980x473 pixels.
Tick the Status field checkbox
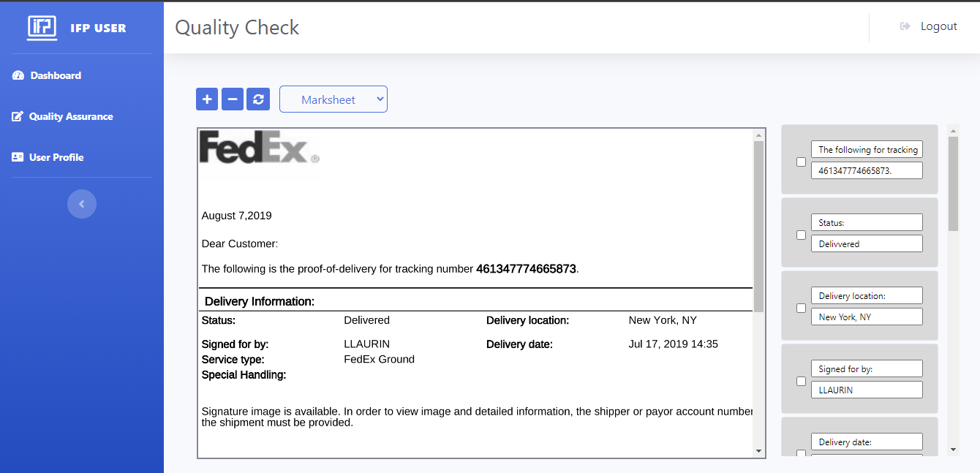pyautogui.click(x=801, y=235)
